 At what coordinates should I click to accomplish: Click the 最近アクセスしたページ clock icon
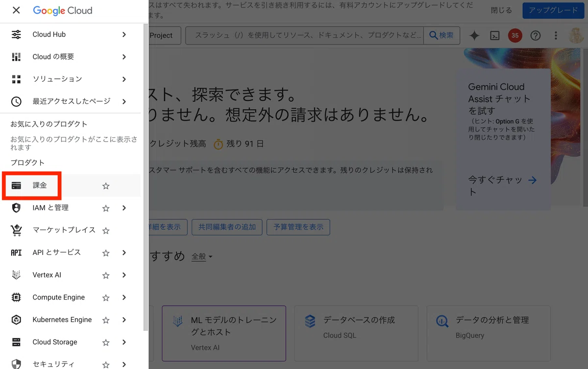[16, 101]
